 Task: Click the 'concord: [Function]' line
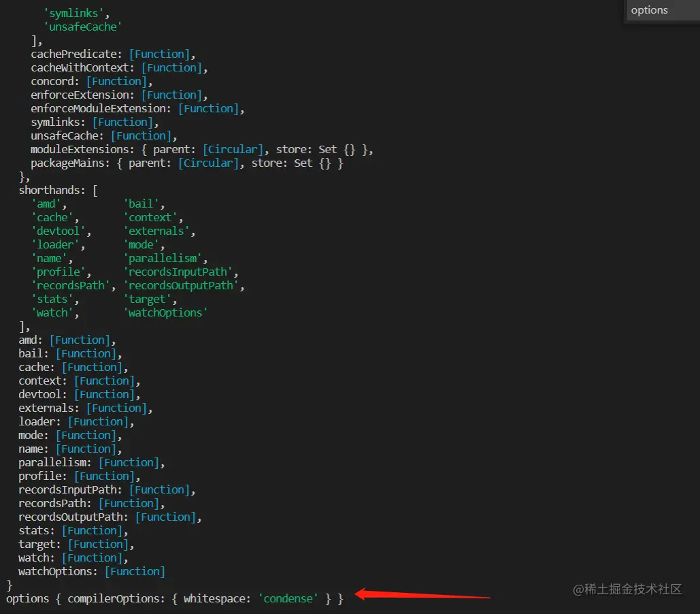[x=92, y=82]
